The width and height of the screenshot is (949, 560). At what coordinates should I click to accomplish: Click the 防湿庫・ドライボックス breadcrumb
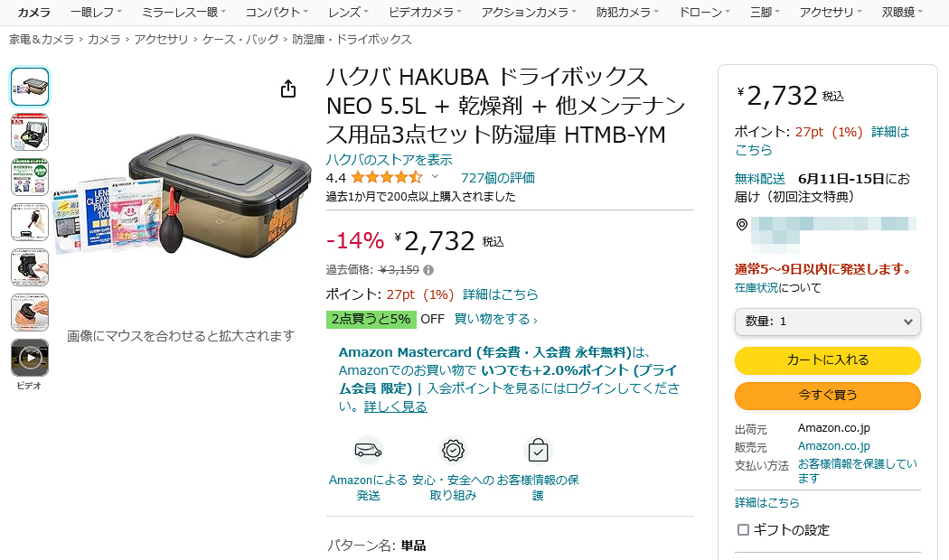point(352,40)
